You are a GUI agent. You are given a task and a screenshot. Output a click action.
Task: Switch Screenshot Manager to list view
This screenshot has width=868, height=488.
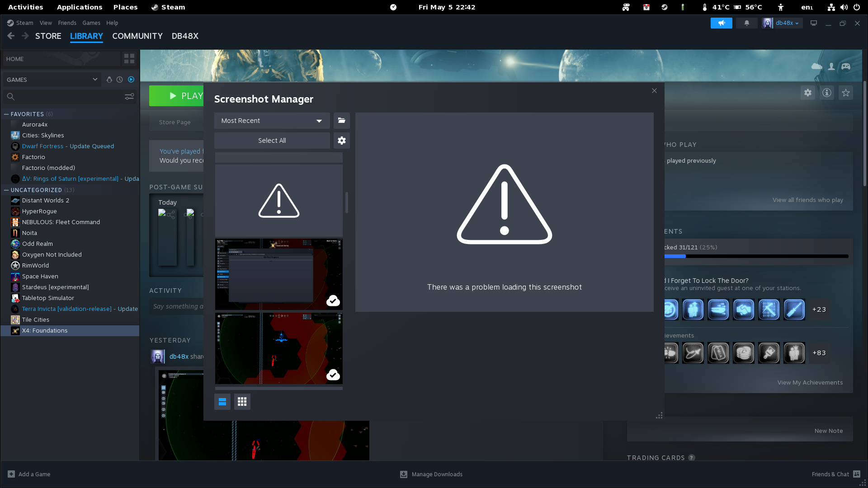(x=222, y=402)
